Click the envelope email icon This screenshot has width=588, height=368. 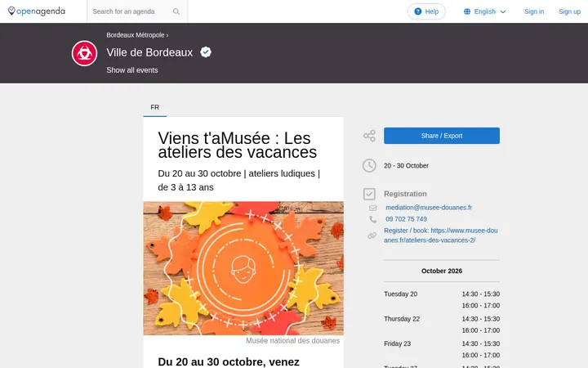click(372, 208)
